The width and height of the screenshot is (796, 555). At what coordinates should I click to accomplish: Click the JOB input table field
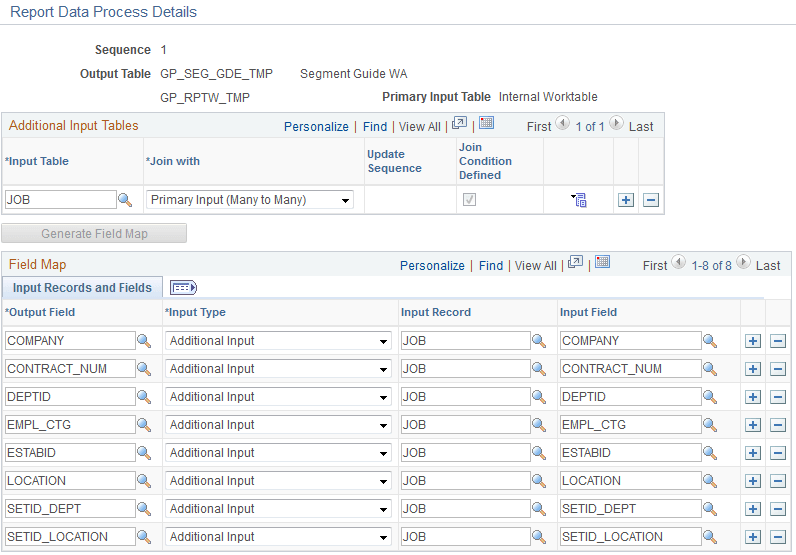[60, 200]
